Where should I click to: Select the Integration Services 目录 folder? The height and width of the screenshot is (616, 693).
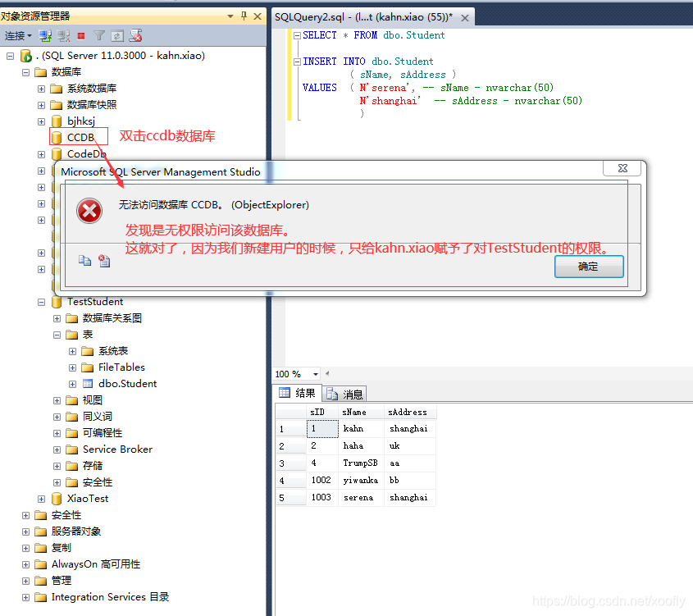click(x=110, y=597)
